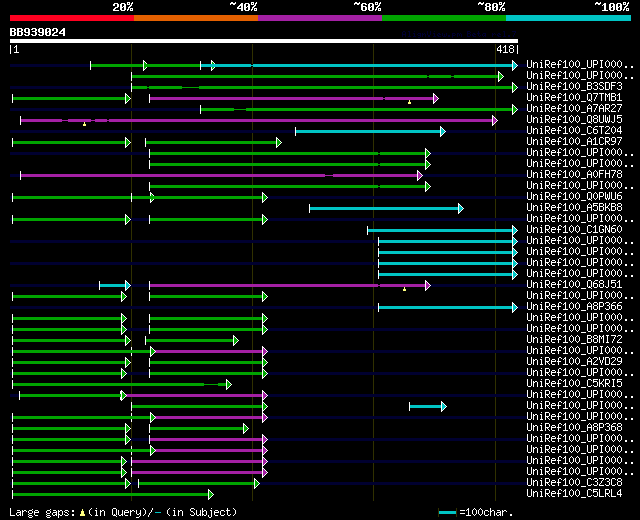Click the cyan end arrowhead in C6T204 row
The height and width of the screenshot is (520, 640).
[443, 131]
